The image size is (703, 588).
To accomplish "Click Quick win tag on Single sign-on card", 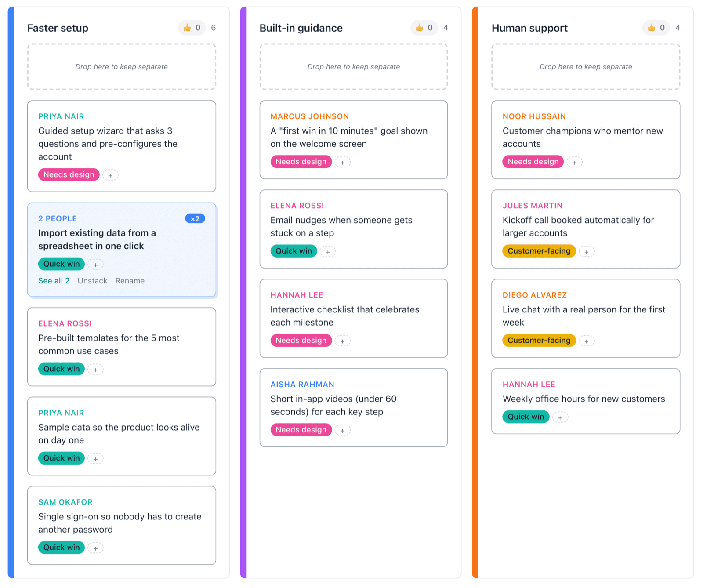I will click(62, 547).
